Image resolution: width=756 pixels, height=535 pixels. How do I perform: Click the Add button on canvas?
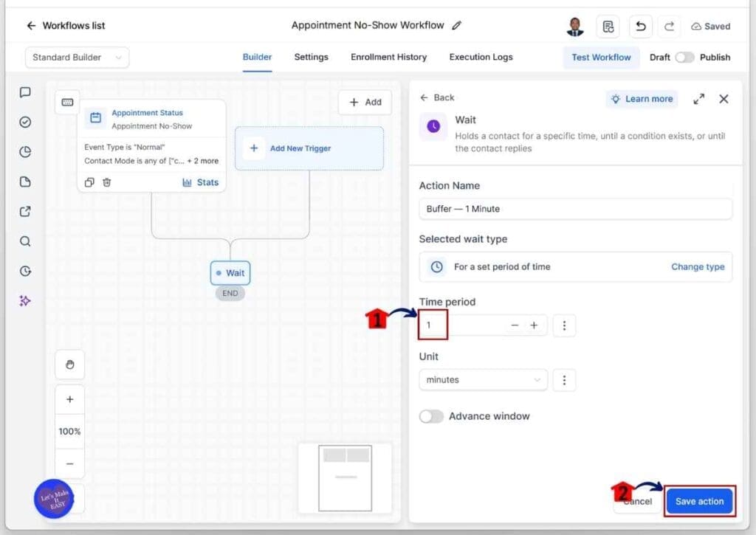coord(365,102)
